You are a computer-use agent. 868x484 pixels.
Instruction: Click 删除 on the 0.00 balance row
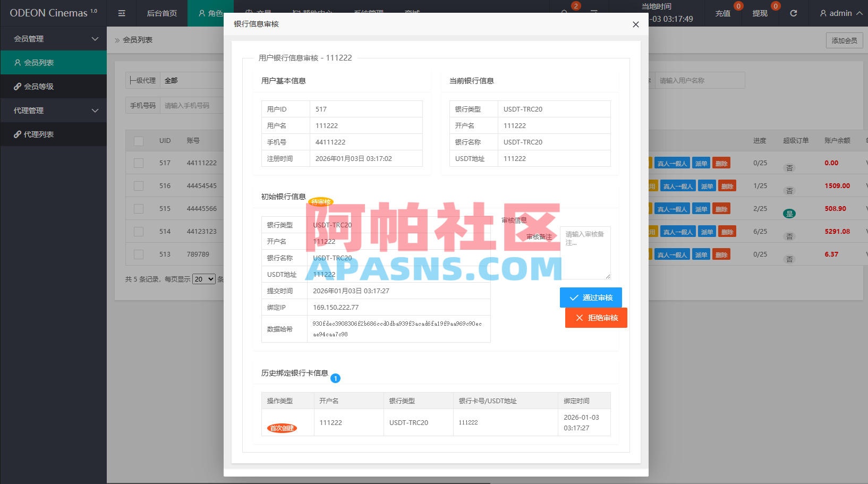721,163
